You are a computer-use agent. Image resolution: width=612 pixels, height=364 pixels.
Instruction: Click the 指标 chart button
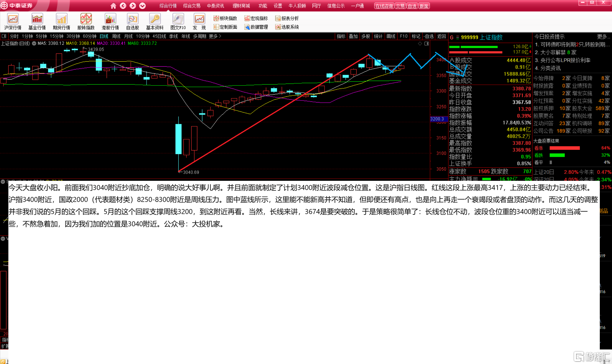tap(341, 36)
